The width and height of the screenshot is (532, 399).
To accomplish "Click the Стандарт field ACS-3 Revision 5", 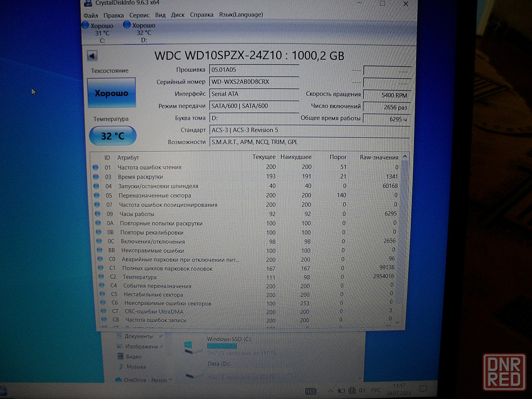I will [310, 130].
